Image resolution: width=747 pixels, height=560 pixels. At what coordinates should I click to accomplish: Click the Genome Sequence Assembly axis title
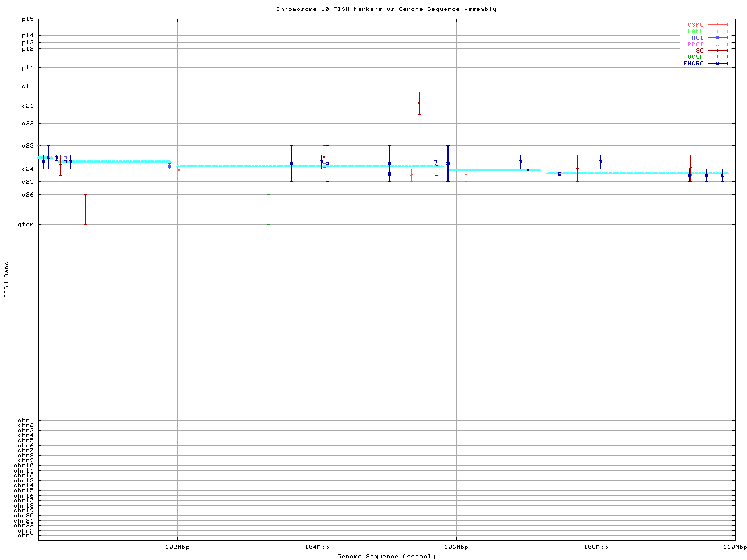tap(386, 556)
